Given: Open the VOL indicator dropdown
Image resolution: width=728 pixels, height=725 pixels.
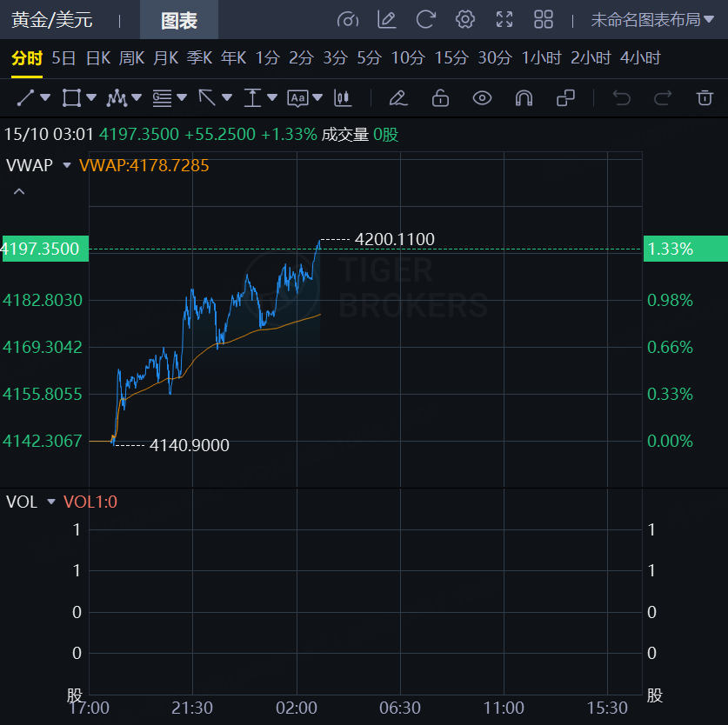Looking at the screenshot, I should pos(50,502).
